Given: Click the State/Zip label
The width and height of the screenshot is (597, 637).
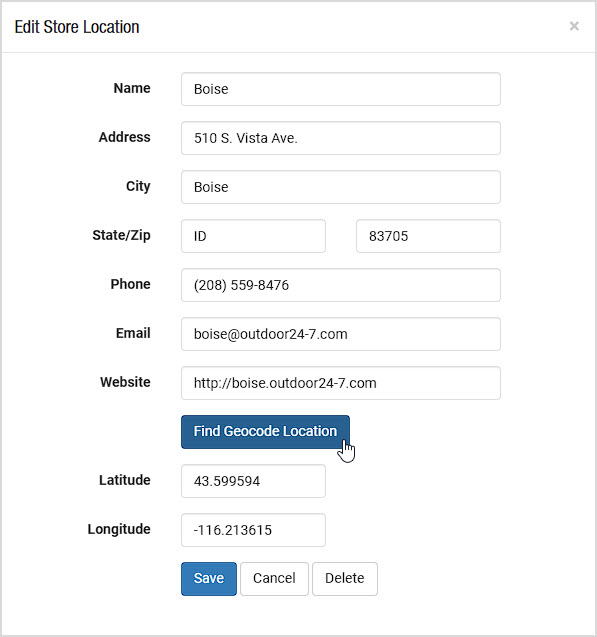Looking at the screenshot, I should point(121,235).
